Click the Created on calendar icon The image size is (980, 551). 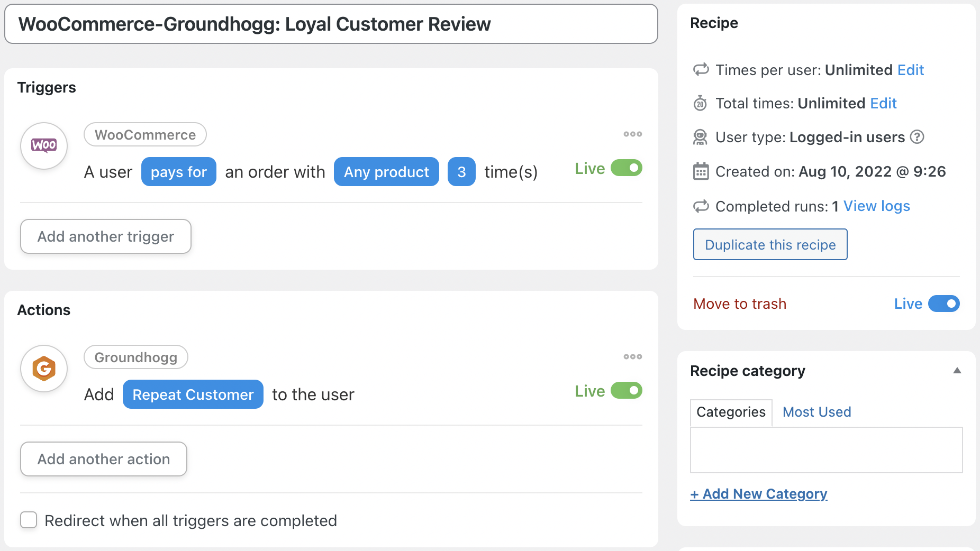pyautogui.click(x=701, y=171)
